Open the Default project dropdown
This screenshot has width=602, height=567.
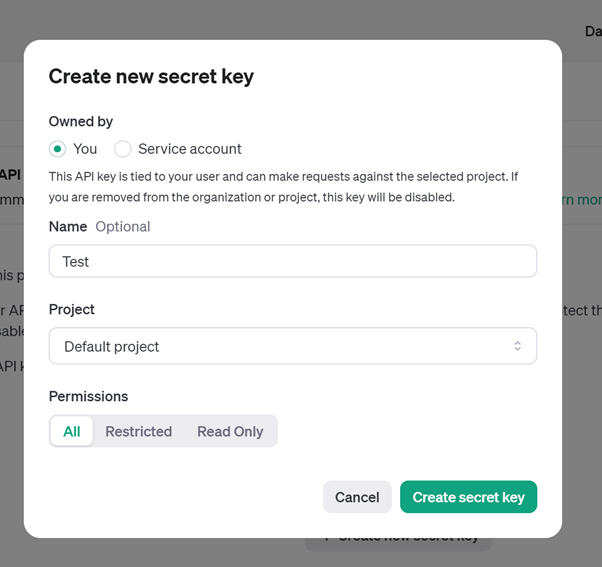pos(292,346)
